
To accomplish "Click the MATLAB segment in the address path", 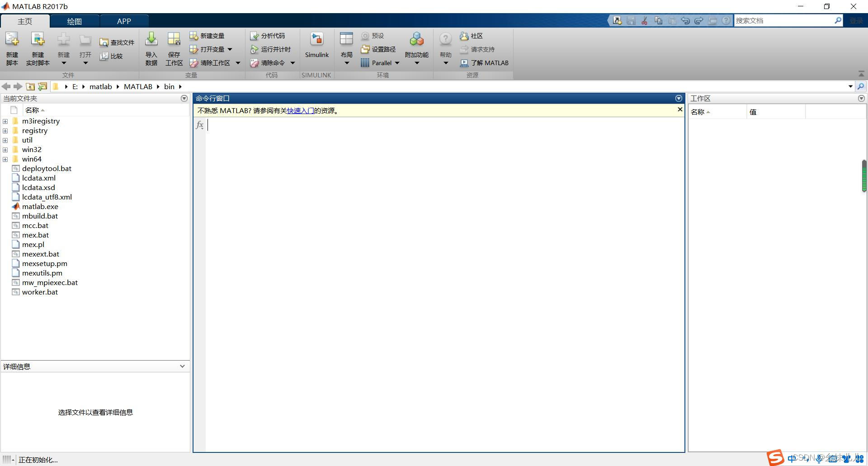I will tap(138, 86).
